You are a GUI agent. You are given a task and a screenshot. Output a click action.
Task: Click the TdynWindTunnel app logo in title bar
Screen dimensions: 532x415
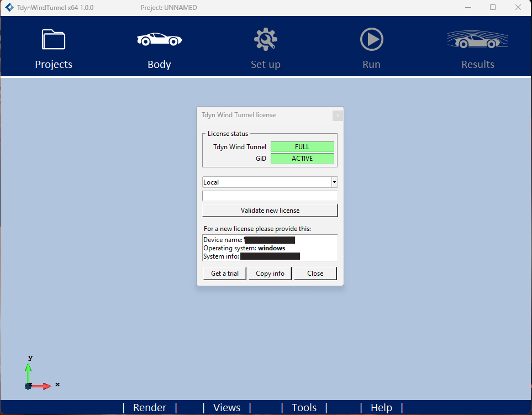point(9,7)
